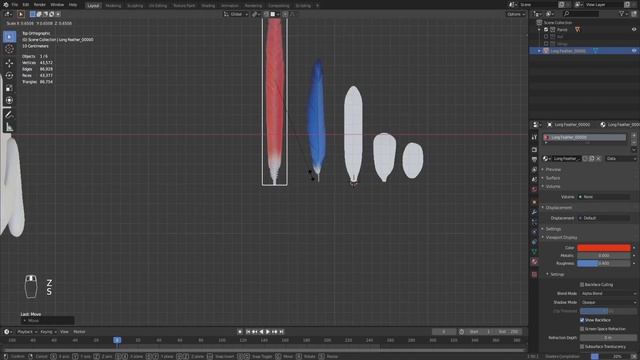The width and height of the screenshot is (640, 360).
Task: Open the Material properties tab
Action: [x=534, y=262]
